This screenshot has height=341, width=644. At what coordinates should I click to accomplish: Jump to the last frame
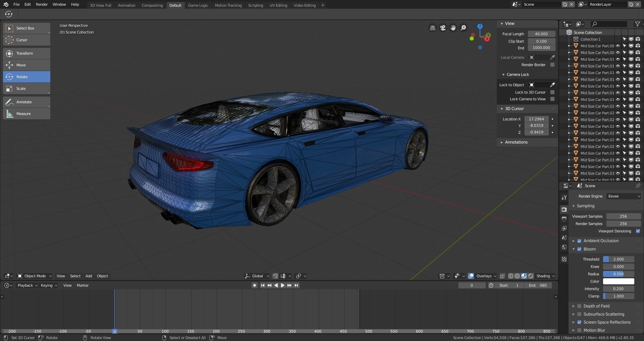tap(296, 285)
